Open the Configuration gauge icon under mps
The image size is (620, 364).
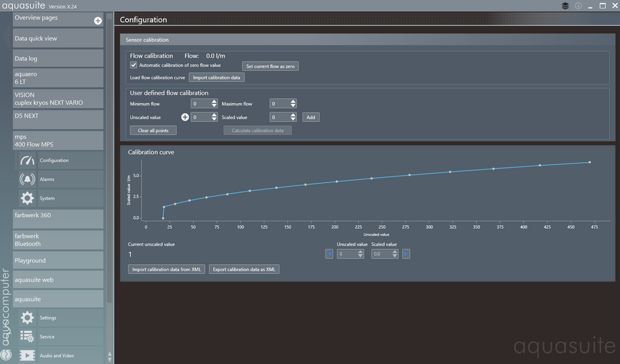27,161
